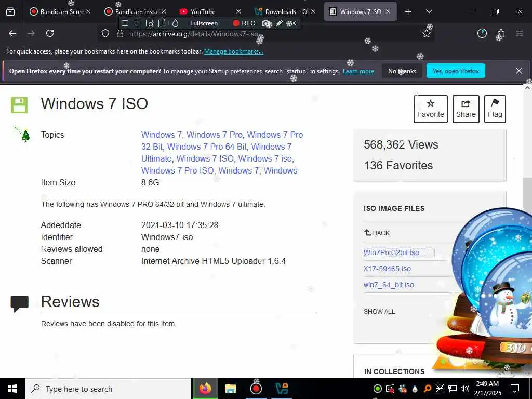The width and height of the screenshot is (532, 399).
Task: Click the circular timer icon beside extensions
Action: click(482, 33)
